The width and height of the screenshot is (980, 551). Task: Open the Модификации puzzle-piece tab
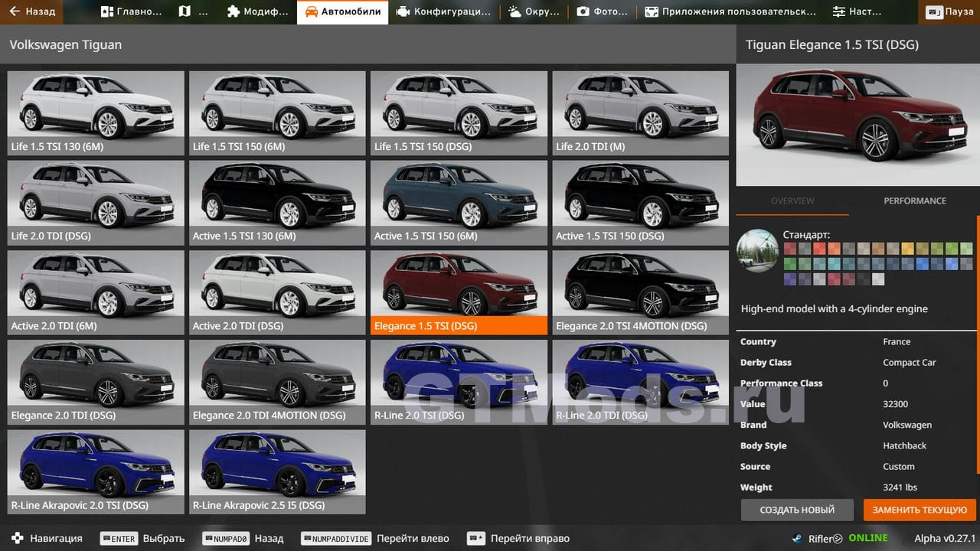[x=258, y=11]
